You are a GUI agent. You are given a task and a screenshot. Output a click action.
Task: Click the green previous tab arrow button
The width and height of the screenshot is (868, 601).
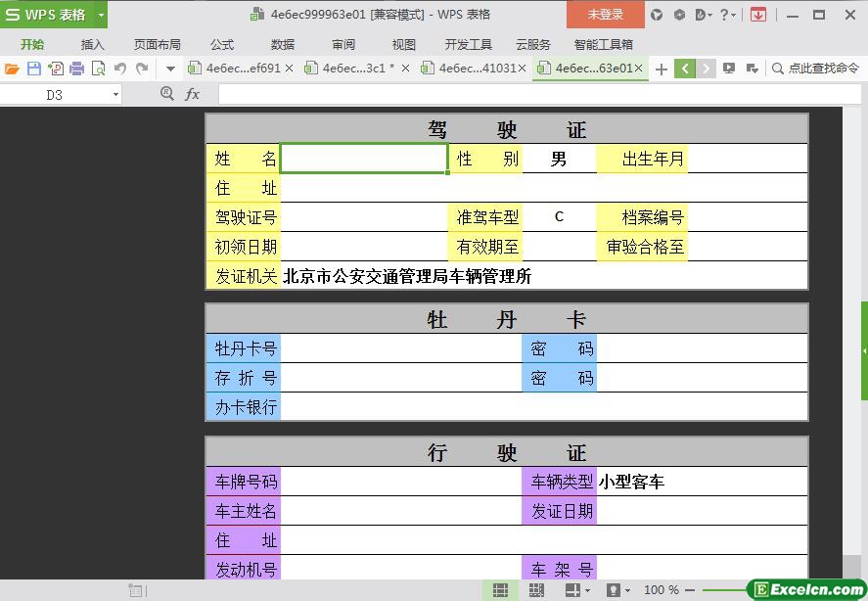[685, 69]
